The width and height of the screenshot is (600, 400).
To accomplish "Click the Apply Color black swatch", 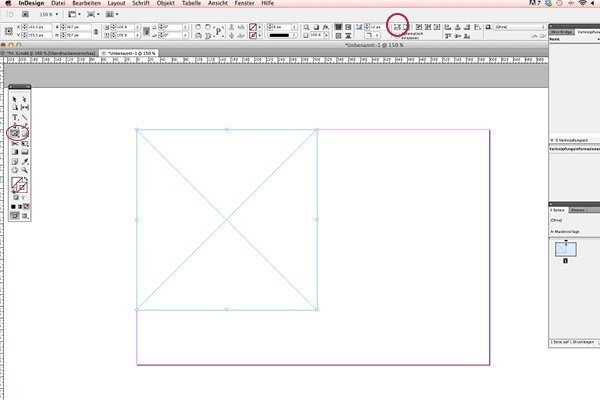I will [x=13, y=207].
